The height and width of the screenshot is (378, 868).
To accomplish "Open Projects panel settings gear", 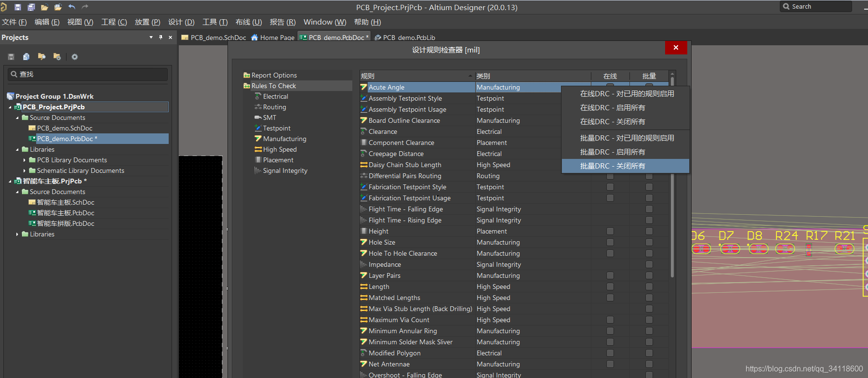I will tap(75, 57).
